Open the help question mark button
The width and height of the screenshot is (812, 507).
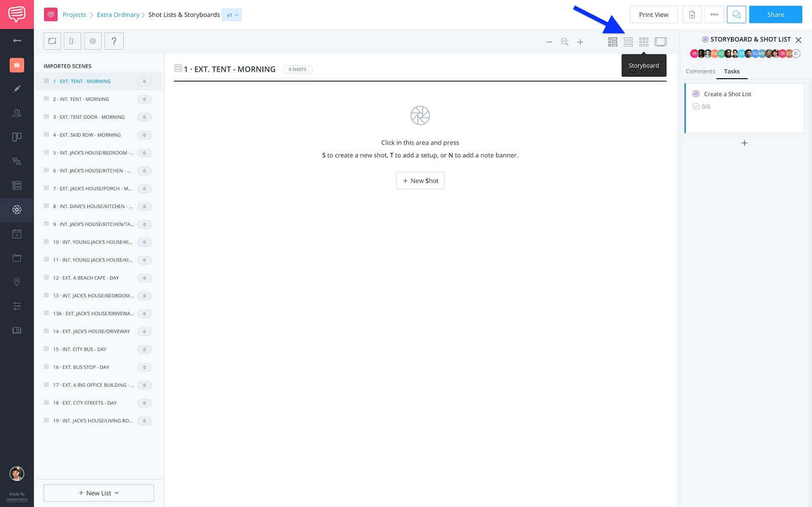(x=114, y=41)
